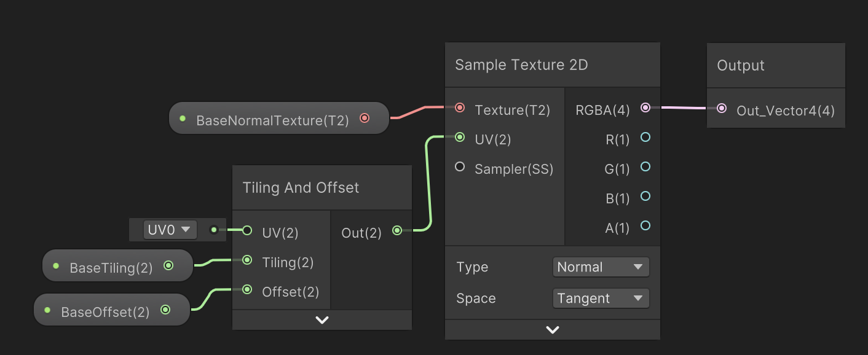Click the Tiling(2) input port
The height and width of the screenshot is (355, 868).
pyautogui.click(x=247, y=260)
